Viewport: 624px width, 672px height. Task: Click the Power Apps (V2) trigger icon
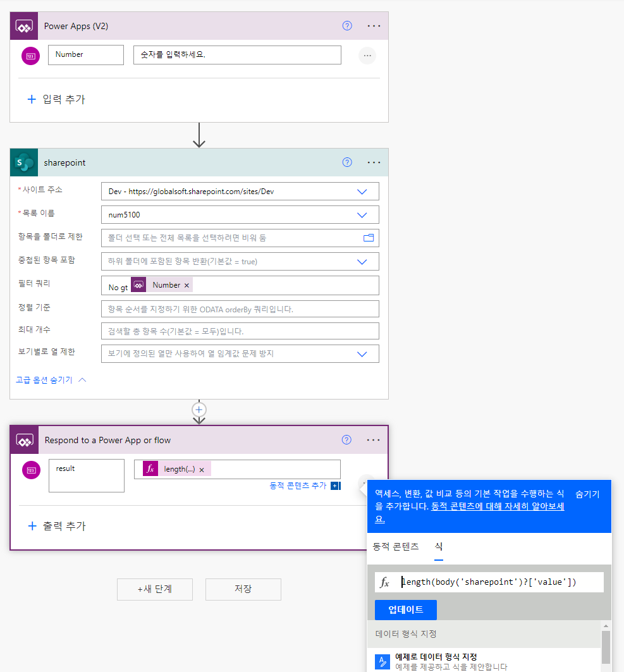pyautogui.click(x=24, y=26)
